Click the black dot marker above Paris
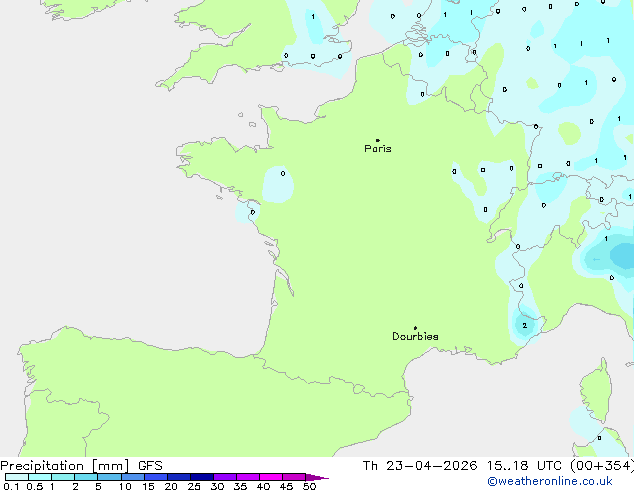 click(x=378, y=140)
